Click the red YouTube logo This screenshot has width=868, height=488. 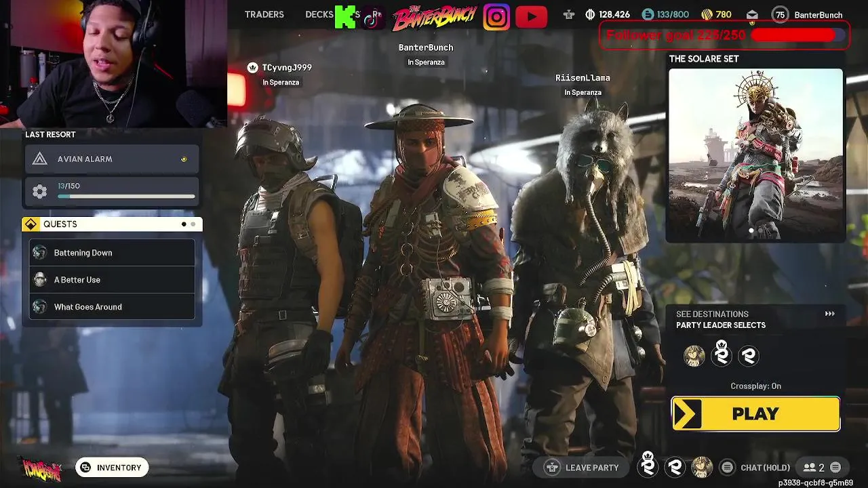click(530, 16)
